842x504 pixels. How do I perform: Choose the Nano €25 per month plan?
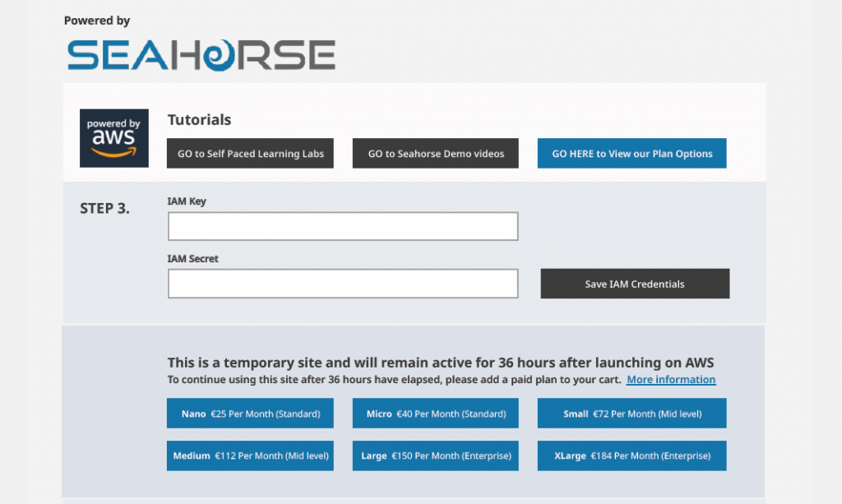(x=250, y=414)
